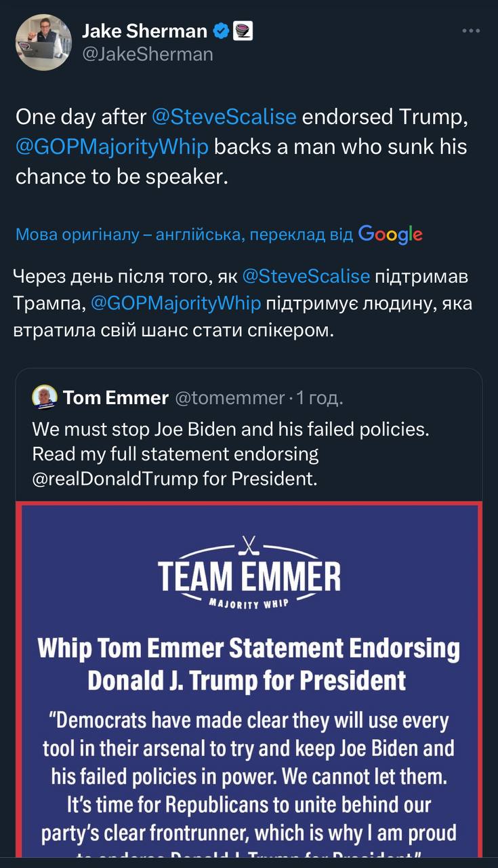Image resolution: width=498 pixels, height=868 pixels.
Task: Open the @JakeSherman handle
Action: pyautogui.click(x=147, y=54)
